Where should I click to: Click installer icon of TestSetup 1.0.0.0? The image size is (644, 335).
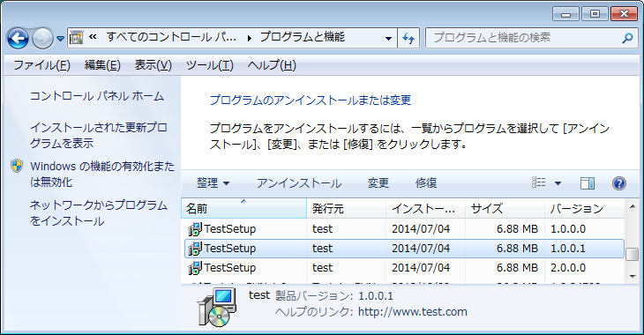coord(195,229)
